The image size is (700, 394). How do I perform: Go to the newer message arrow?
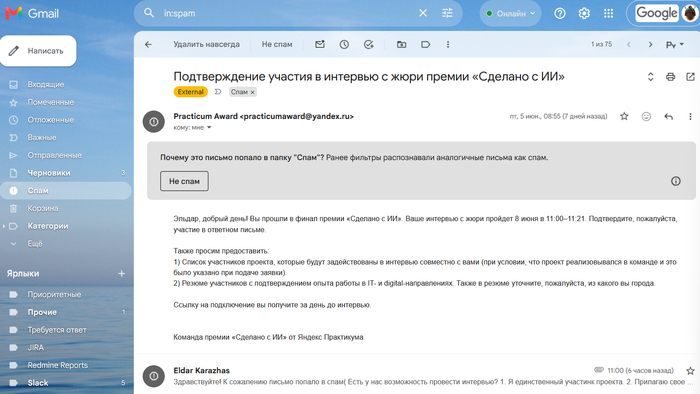pyautogui.click(x=629, y=44)
